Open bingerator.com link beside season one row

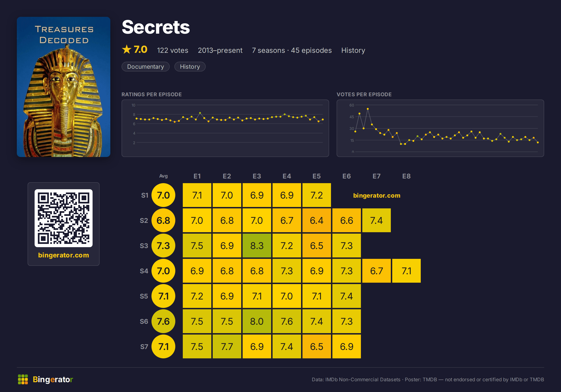pos(377,195)
